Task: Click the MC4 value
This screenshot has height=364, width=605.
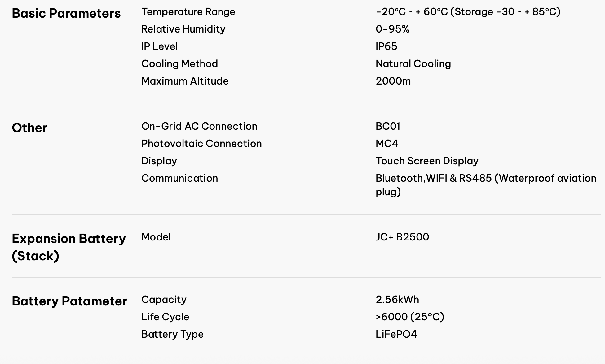Action: (x=387, y=144)
